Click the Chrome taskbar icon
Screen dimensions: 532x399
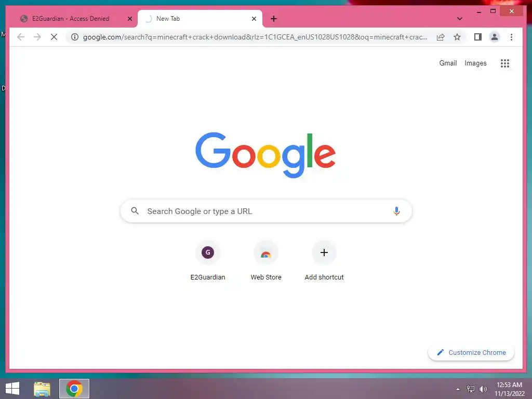(x=74, y=389)
